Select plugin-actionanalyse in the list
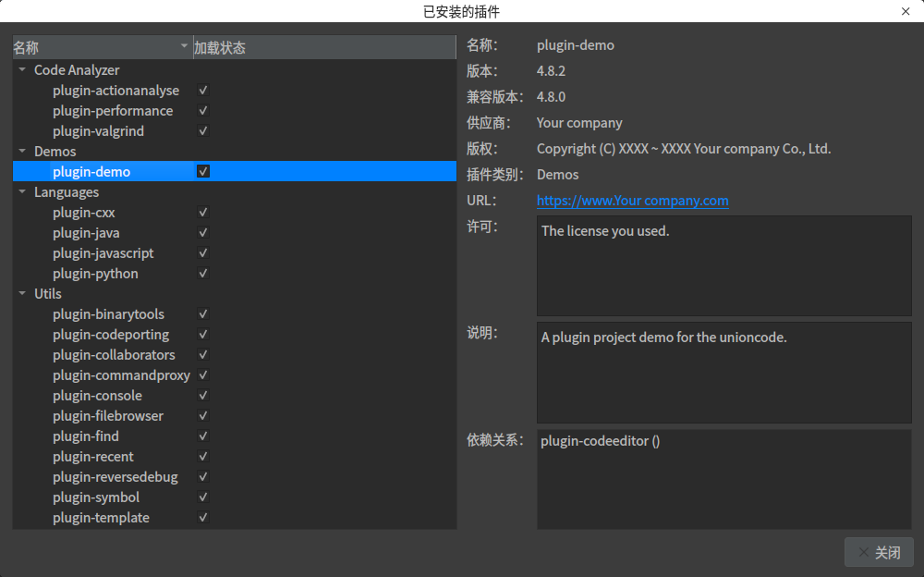Image resolution: width=924 pixels, height=577 pixels. tap(115, 91)
